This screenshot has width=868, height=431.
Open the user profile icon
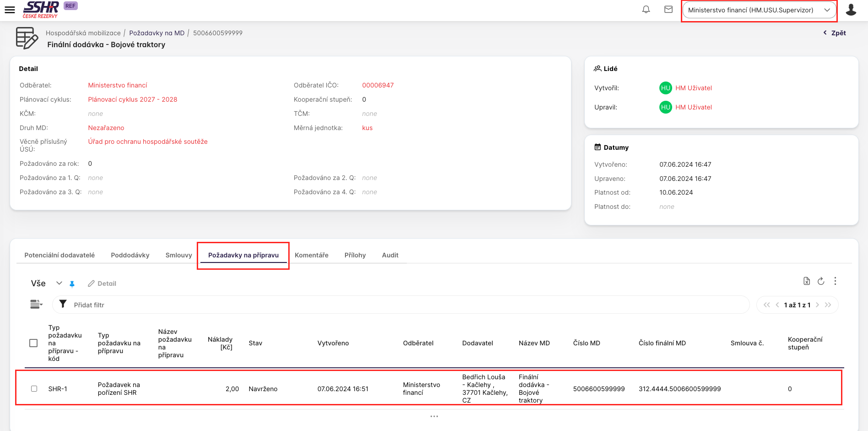(x=851, y=10)
